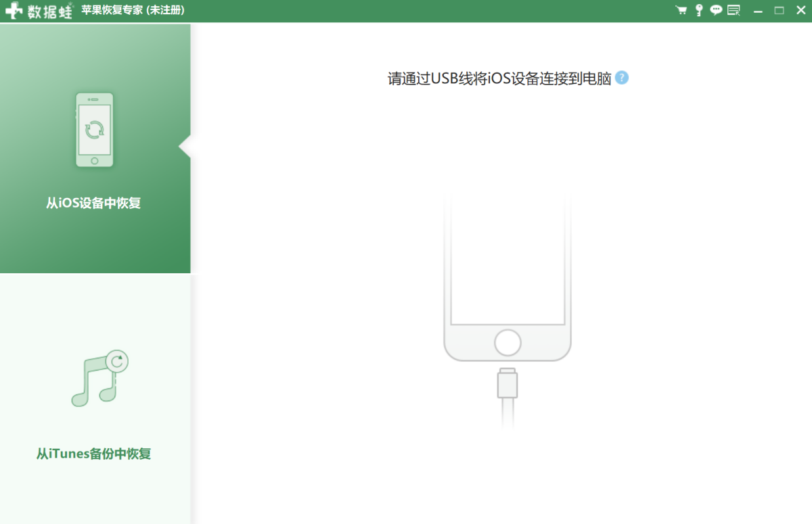
Task: Click the blank screen of phone illustration
Action: (x=507, y=264)
